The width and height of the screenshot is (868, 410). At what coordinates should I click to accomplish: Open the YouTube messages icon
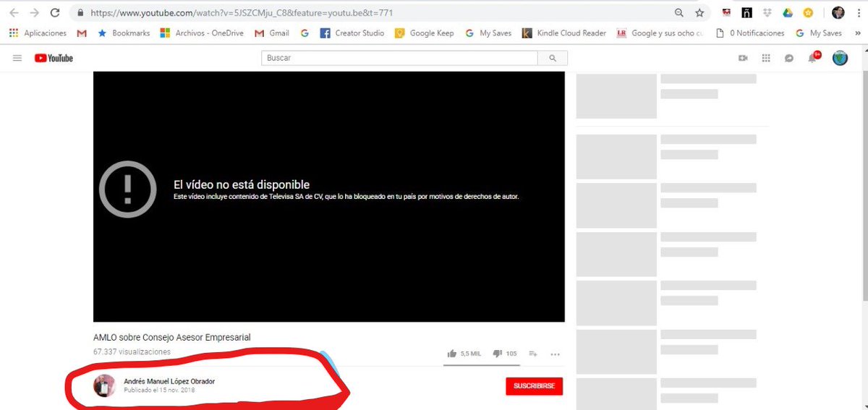[789, 58]
